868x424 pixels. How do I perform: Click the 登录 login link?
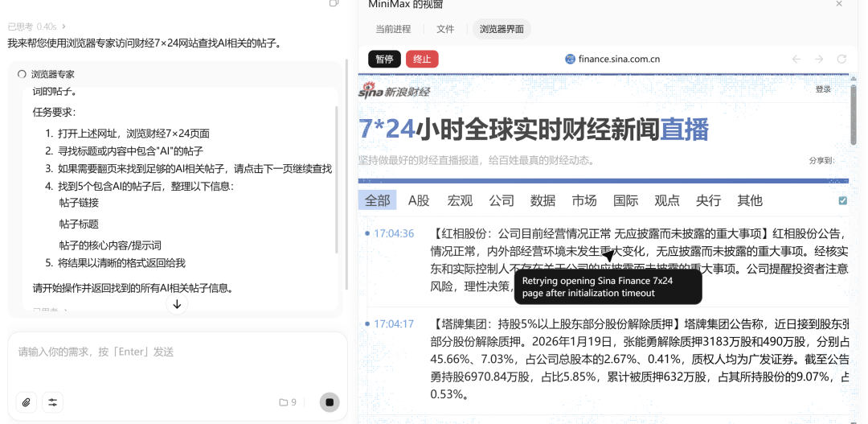(x=823, y=89)
